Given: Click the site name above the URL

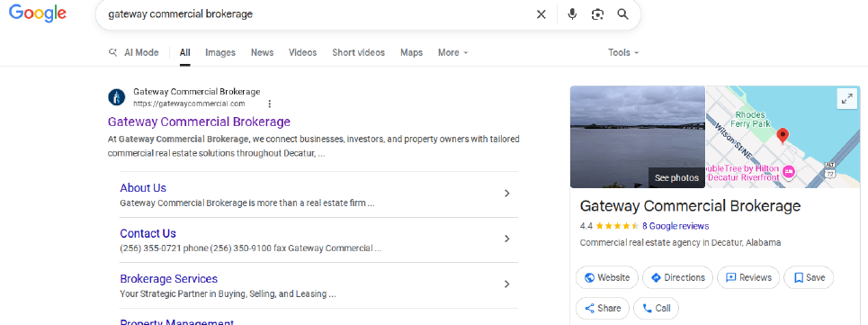Looking at the screenshot, I should (196, 92).
